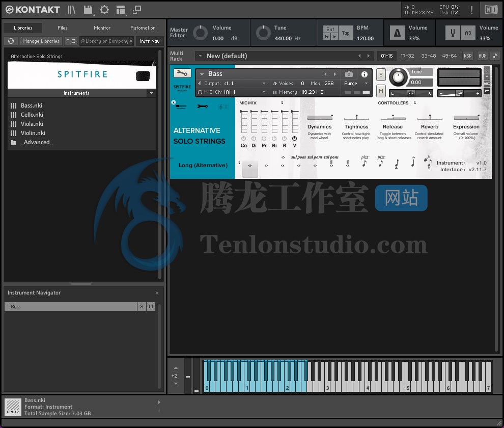The width and height of the screenshot is (504, 428).
Task: Click the Library or Company search field
Action: (106, 41)
